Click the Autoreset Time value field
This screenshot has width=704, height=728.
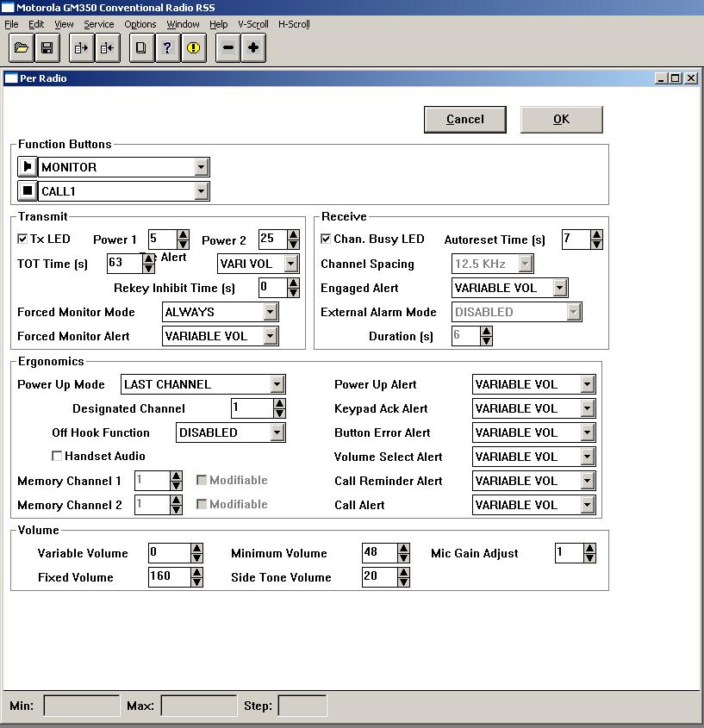click(x=576, y=240)
